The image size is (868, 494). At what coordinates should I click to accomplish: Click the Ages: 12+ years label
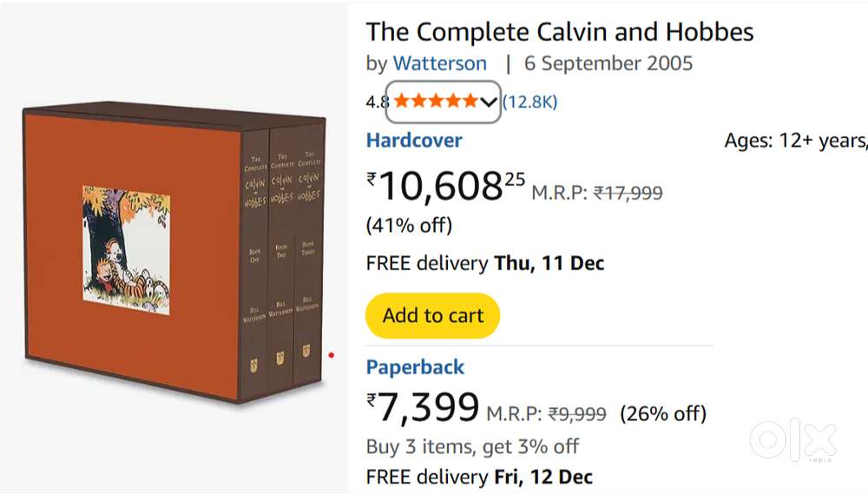(x=794, y=141)
